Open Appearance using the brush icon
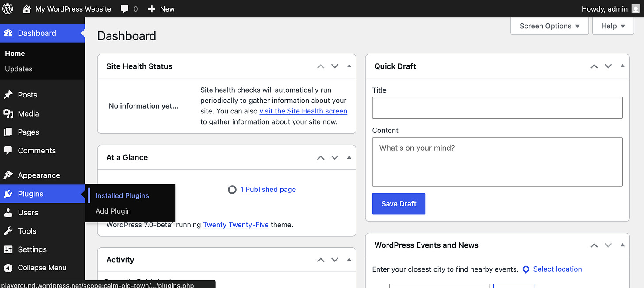This screenshot has width=644, height=288. coord(9,175)
